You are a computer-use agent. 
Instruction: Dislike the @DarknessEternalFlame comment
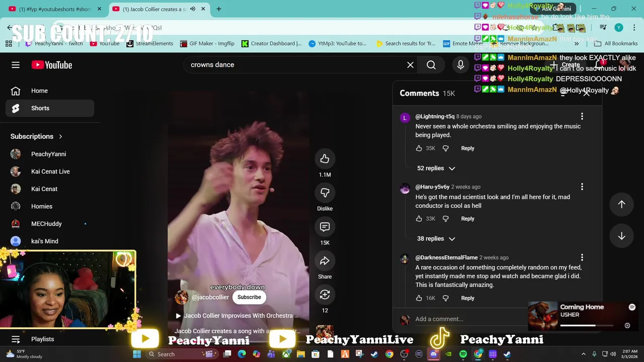click(445, 298)
